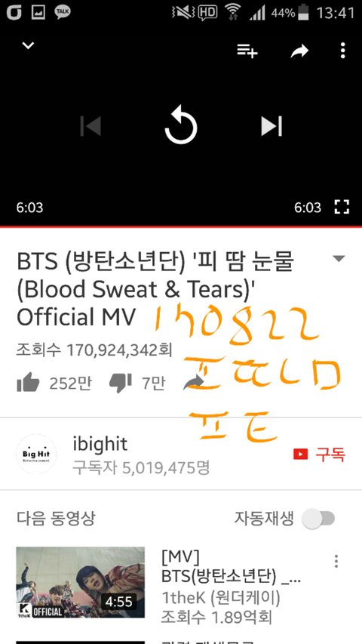This screenshot has width=362, height=644.
Task: Tap the Big Hit channel avatar
Action: point(36,454)
